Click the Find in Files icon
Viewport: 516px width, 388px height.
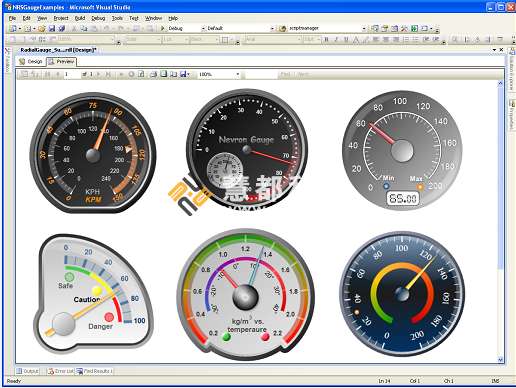(x=283, y=29)
